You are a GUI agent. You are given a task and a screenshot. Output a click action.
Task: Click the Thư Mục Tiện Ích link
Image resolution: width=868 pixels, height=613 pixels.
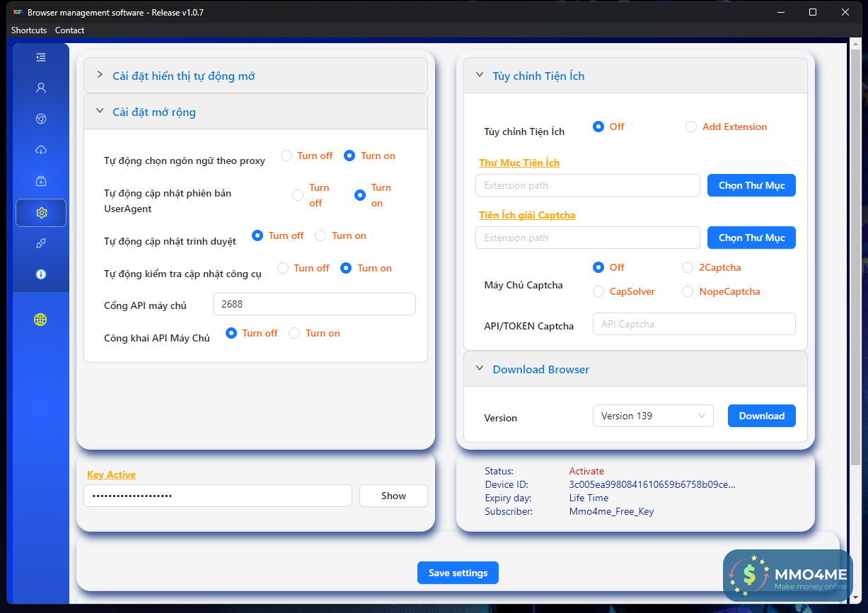click(x=519, y=163)
